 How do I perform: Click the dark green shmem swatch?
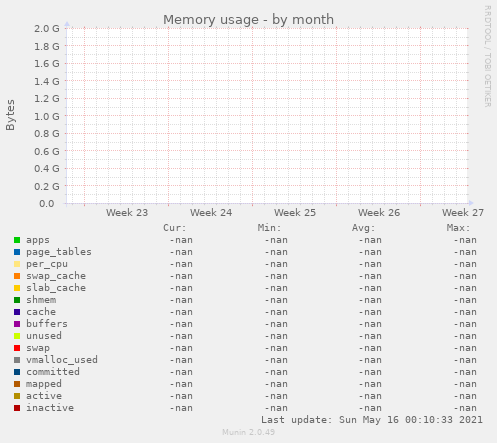tap(17, 300)
